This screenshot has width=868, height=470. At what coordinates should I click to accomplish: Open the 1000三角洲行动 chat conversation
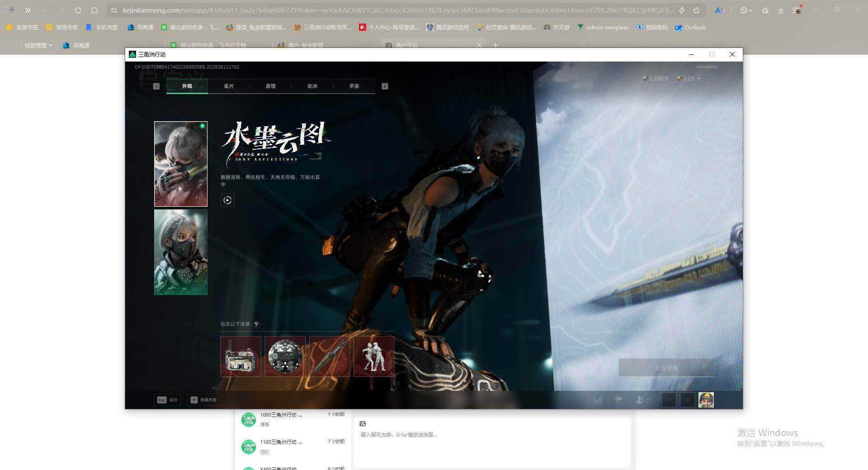[x=293, y=419]
